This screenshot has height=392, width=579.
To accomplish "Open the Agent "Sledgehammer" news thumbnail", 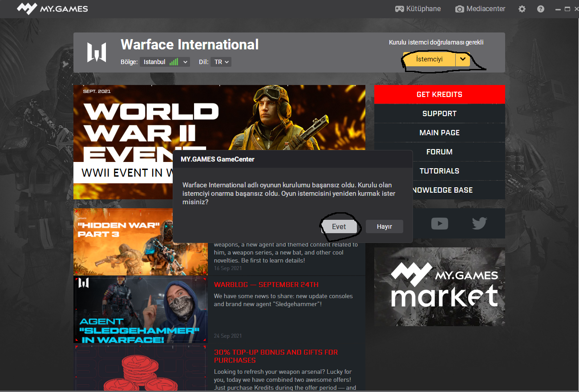I will (141, 310).
